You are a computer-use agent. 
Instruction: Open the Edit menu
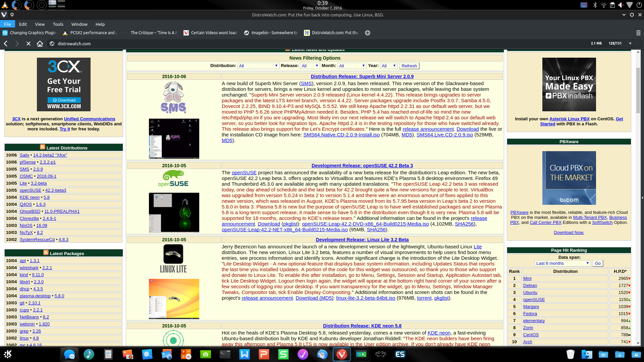(x=23, y=24)
